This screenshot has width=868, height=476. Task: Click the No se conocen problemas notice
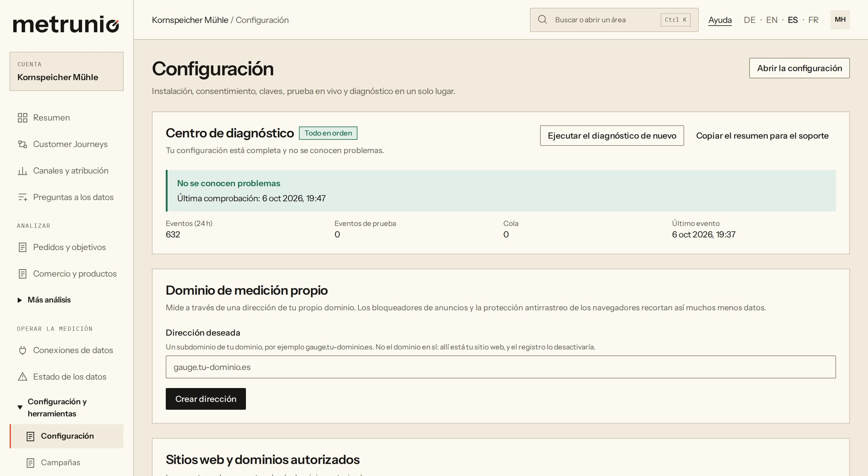[501, 191]
